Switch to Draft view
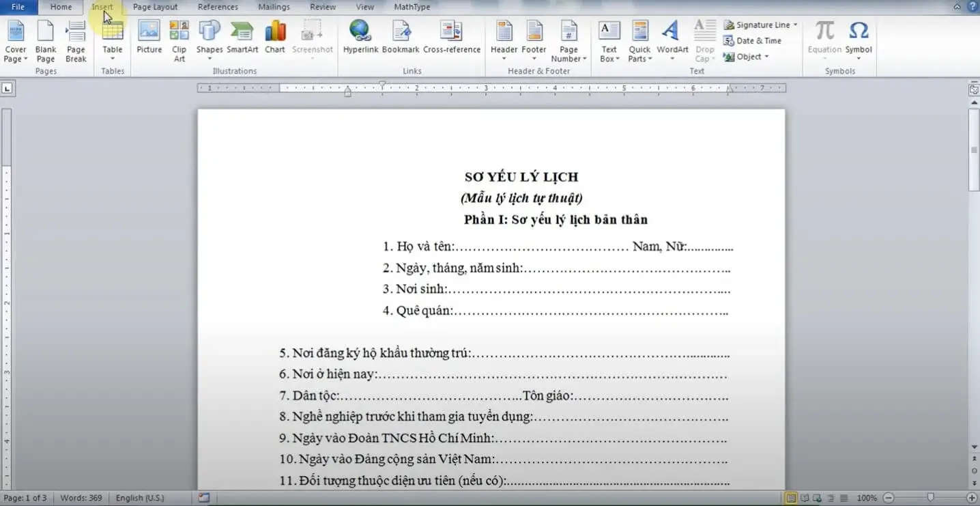This screenshot has height=506, width=980. click(844, 498)
